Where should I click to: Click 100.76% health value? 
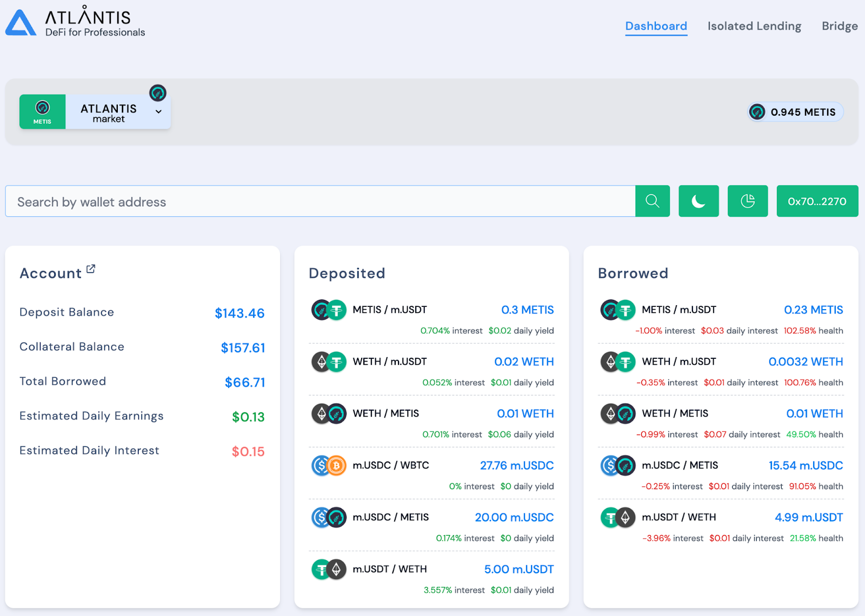click(x=800, y=383)
